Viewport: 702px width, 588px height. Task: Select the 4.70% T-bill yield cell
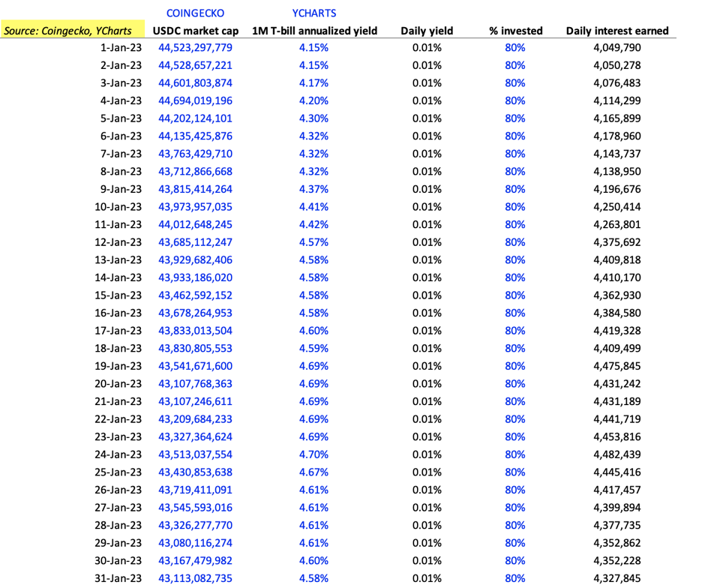pos(313,454)
